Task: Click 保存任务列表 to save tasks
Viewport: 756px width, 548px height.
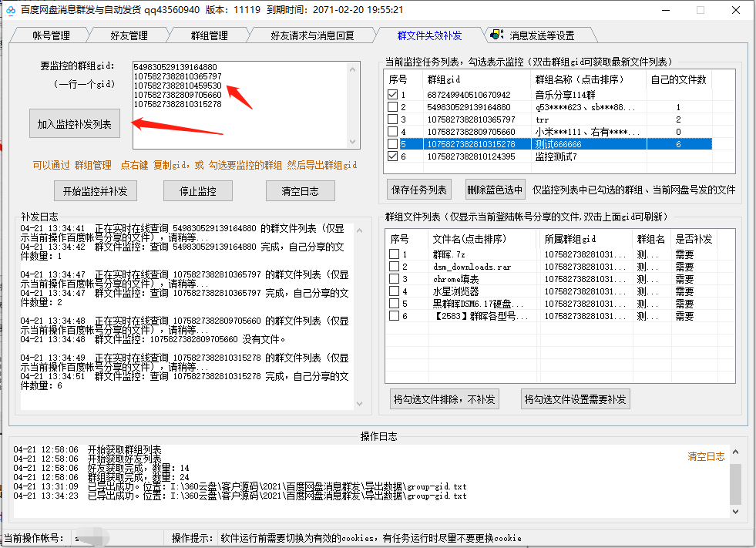Action: click(421, 190)
